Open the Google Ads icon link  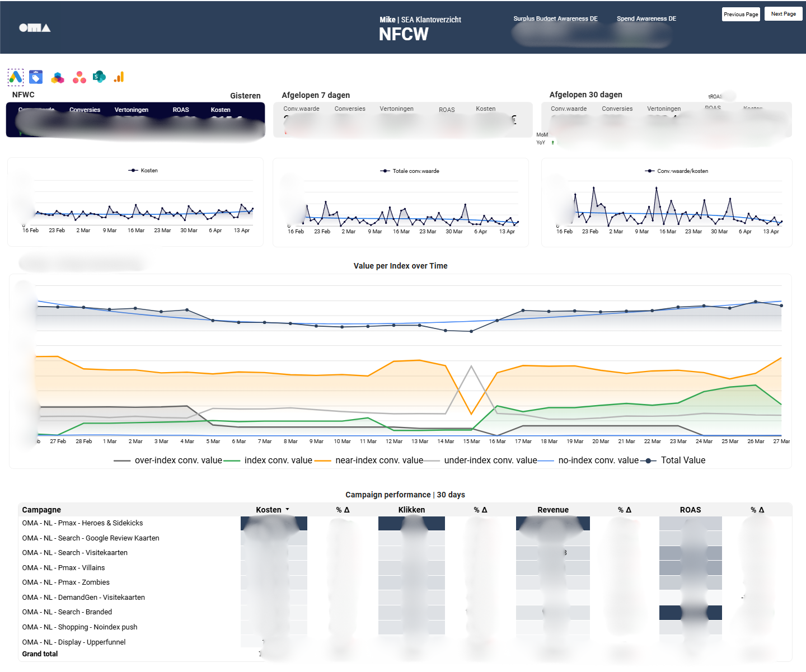click(16, 77)
